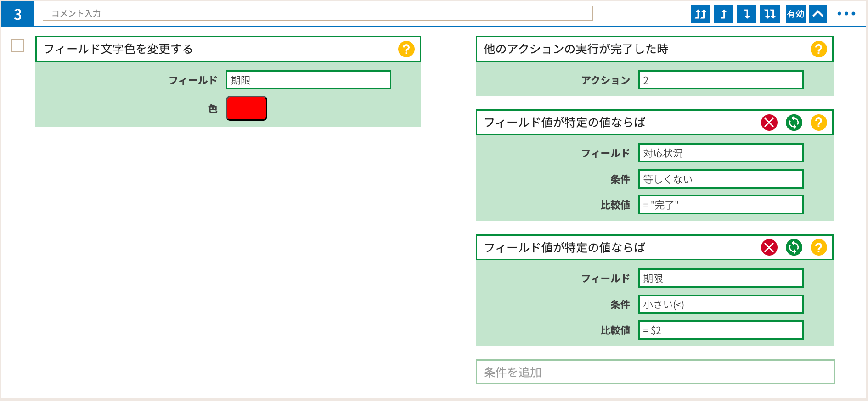Open help for 他のアクションの実行が完了した時
Image resolution: width=868 pixels, height=401 pixels.
coord(818,49)
